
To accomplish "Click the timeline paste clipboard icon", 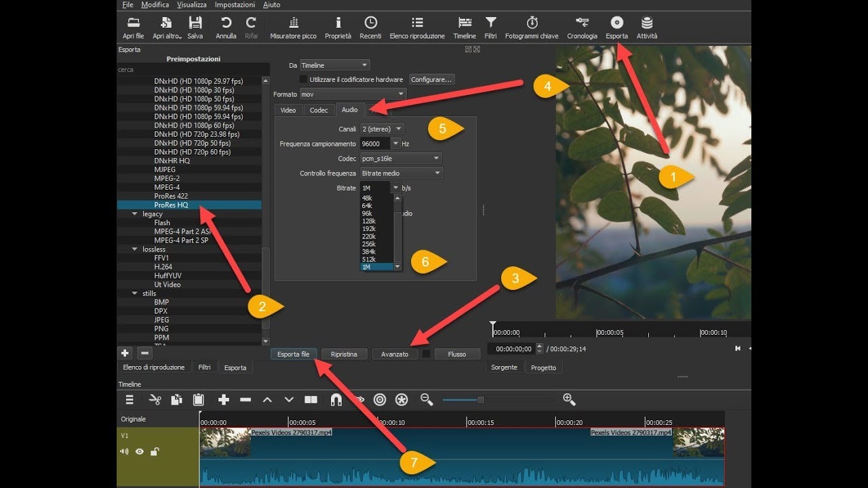I will point(199,400).
